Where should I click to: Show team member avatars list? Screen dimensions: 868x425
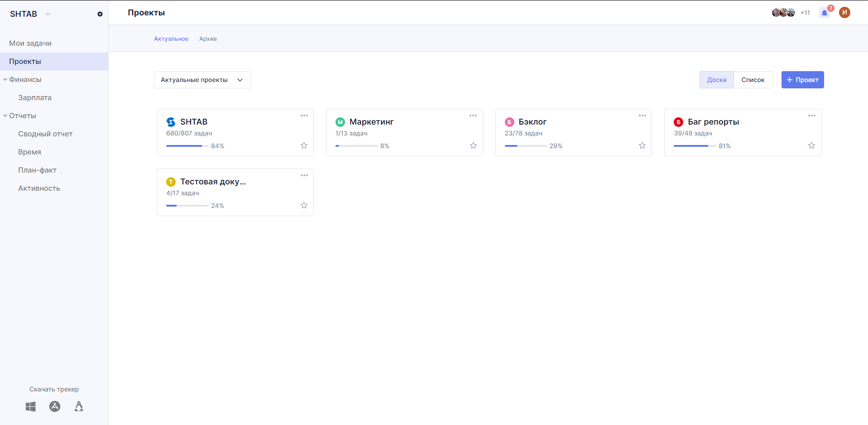tap(783, 12)
